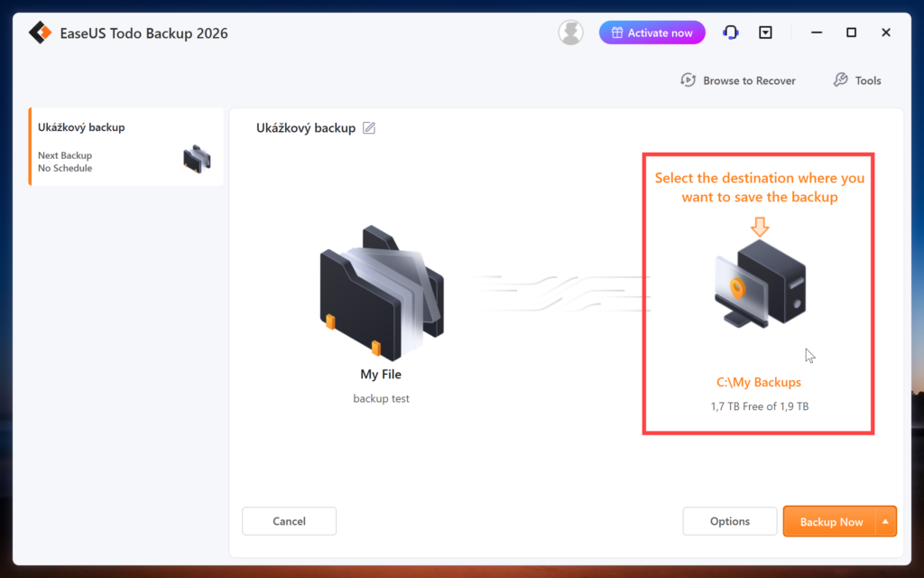Image resolution: width=924 pixels, height=578 pixels.
Task: Open the user account avatar
Action: tap(570, 33)
